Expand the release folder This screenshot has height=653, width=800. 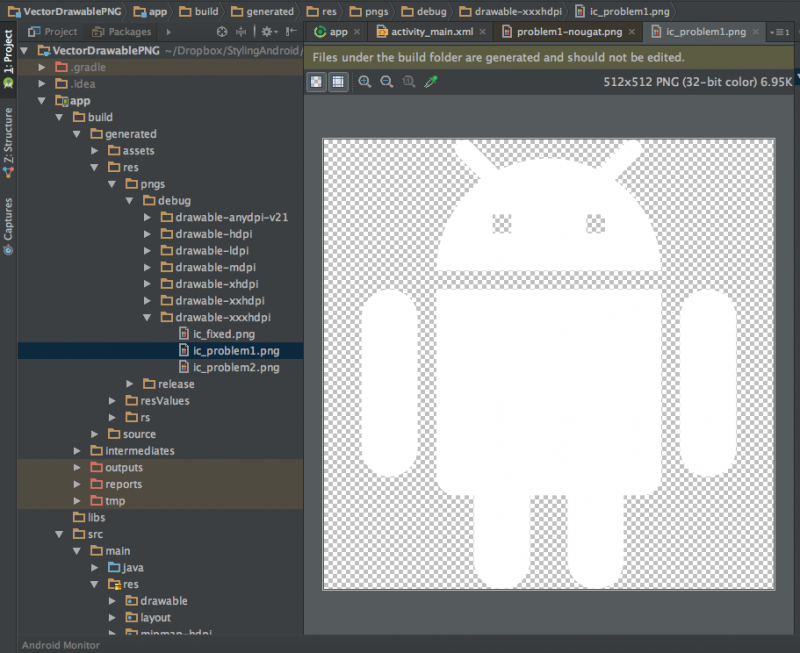(130, 384)
